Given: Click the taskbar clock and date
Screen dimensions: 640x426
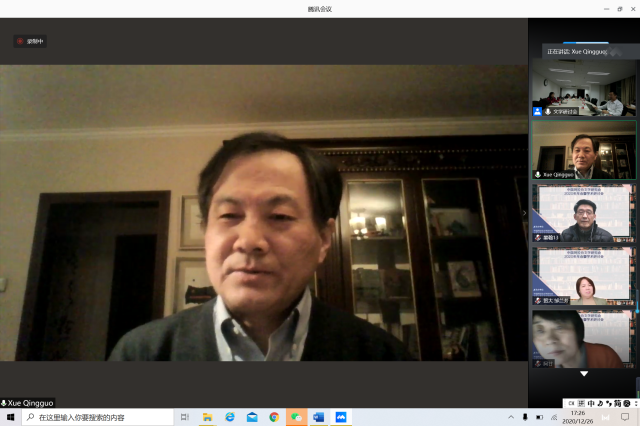Looking at the screenshot, I should click(578, 416).
